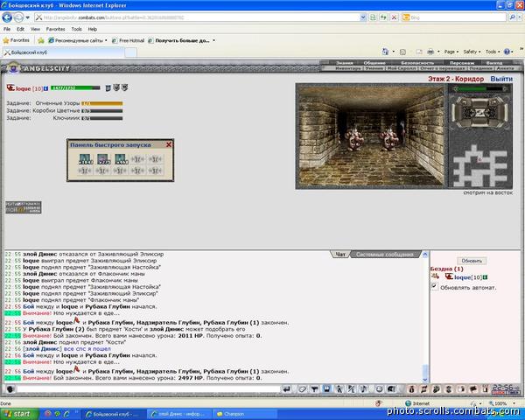Open the Help menu

(x=93, y=29)
